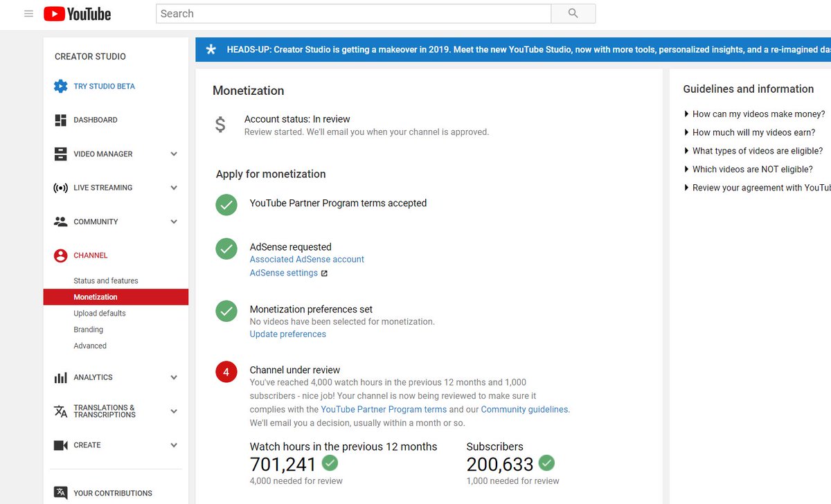Open Branding submenu item

[88, 330]
